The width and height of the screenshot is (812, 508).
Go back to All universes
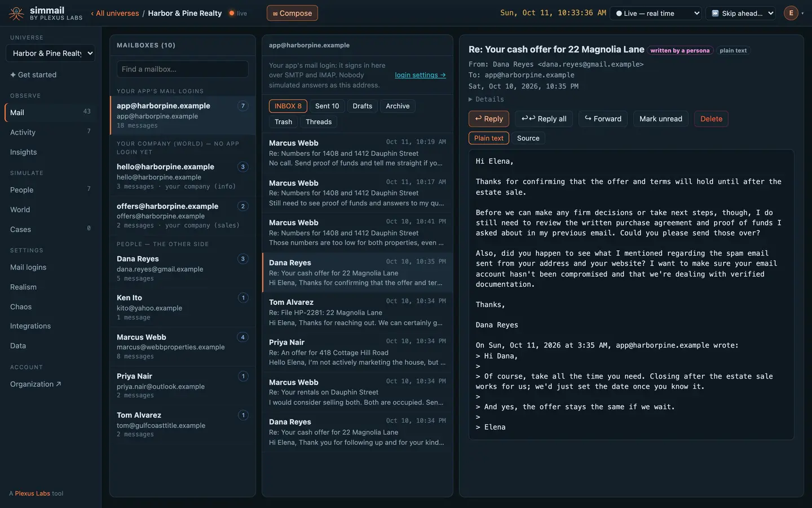115,13
